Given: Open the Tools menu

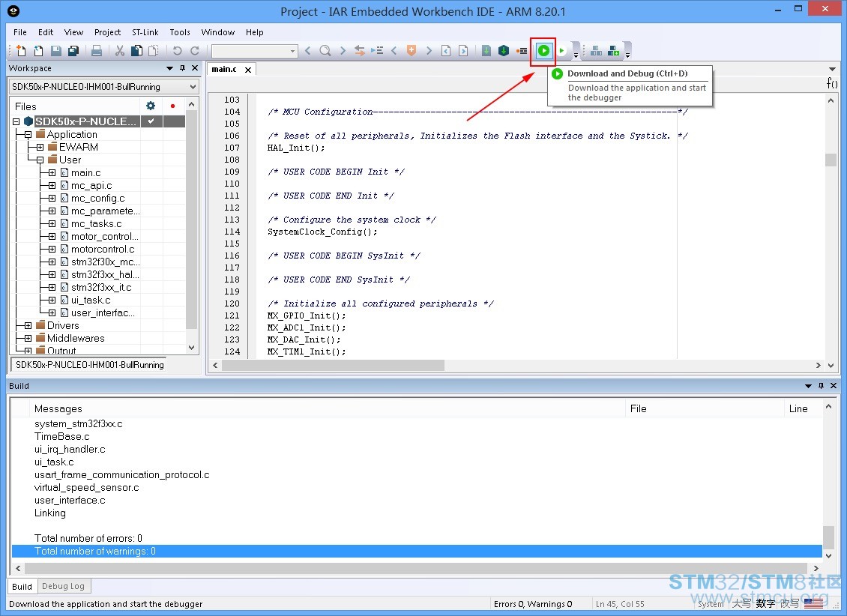Looking at the screenshot, I should tap(180, 32).
